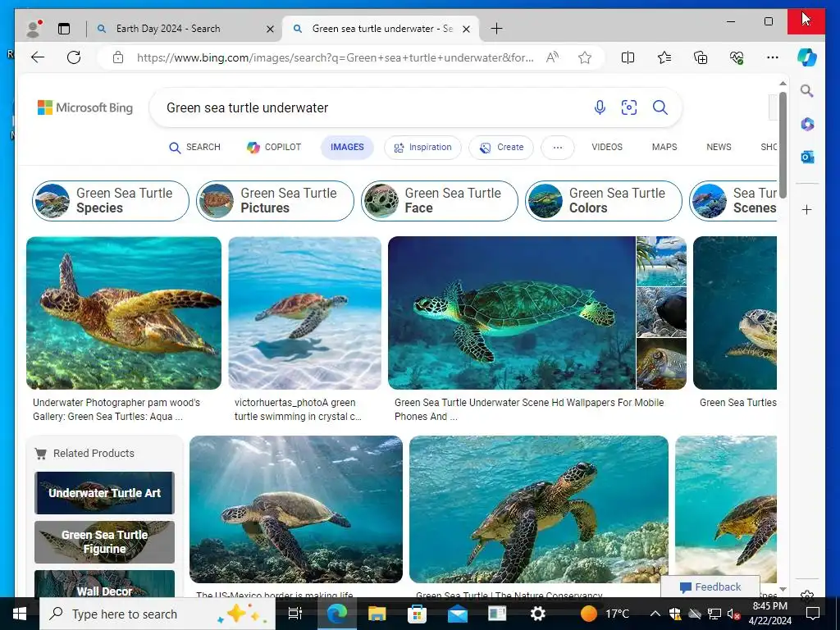Switch to the SEARCH results tab
This screenshot has height=630, width=840.
(194, 148)
